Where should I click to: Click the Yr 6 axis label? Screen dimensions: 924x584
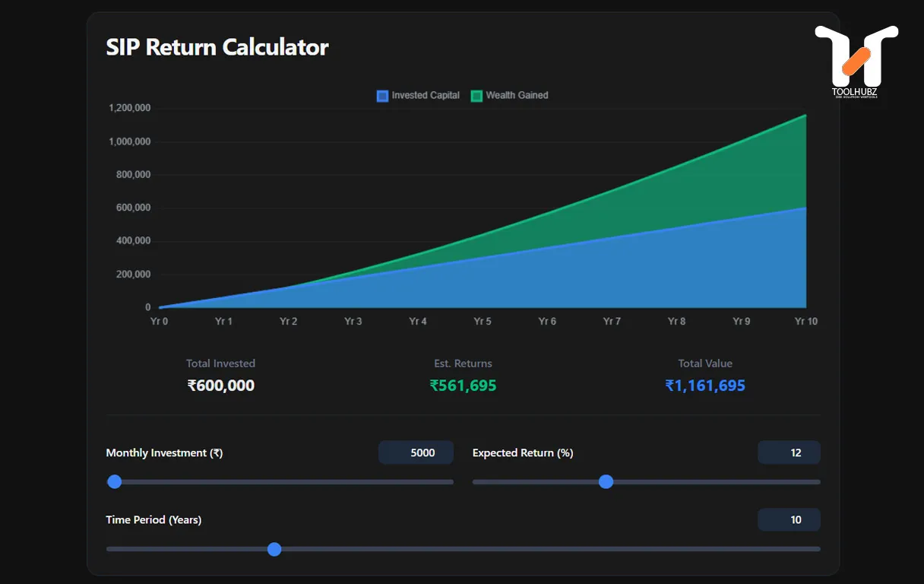click(547, 322)
